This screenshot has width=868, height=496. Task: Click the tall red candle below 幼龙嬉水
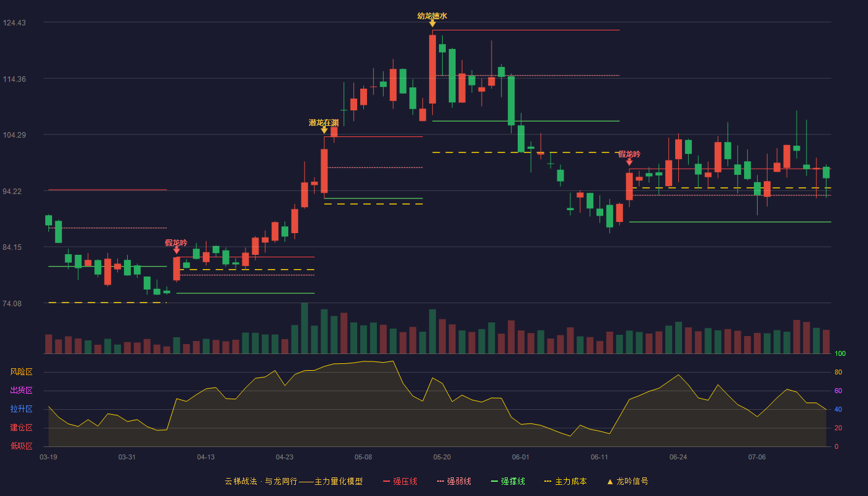pos(432,69)
